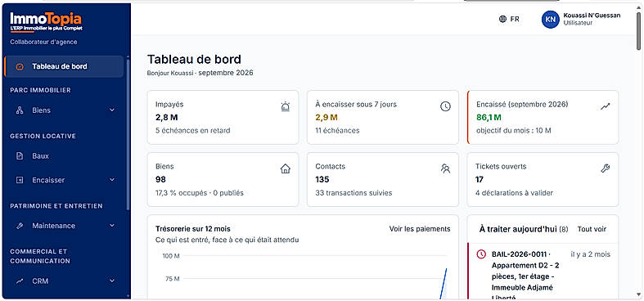Click the 'Trésorerie sur 12 mois' heading
Screen dimensions: 644x301
point(193,229)
